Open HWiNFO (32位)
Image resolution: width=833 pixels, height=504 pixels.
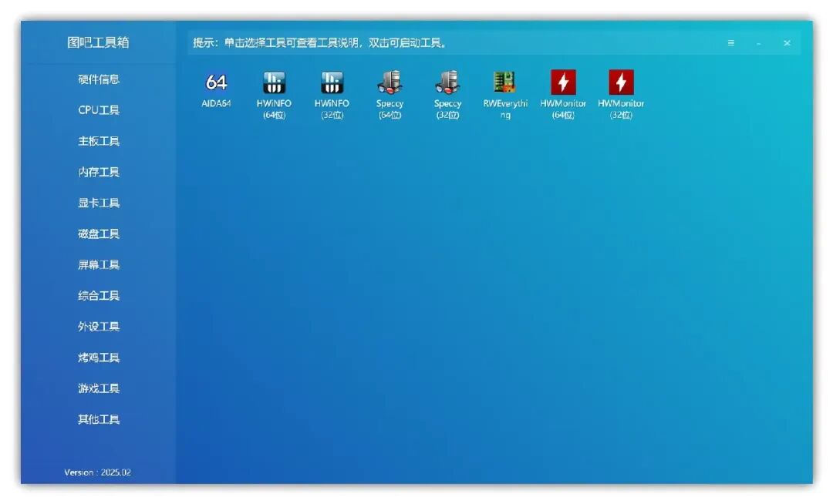coord(332,85)
